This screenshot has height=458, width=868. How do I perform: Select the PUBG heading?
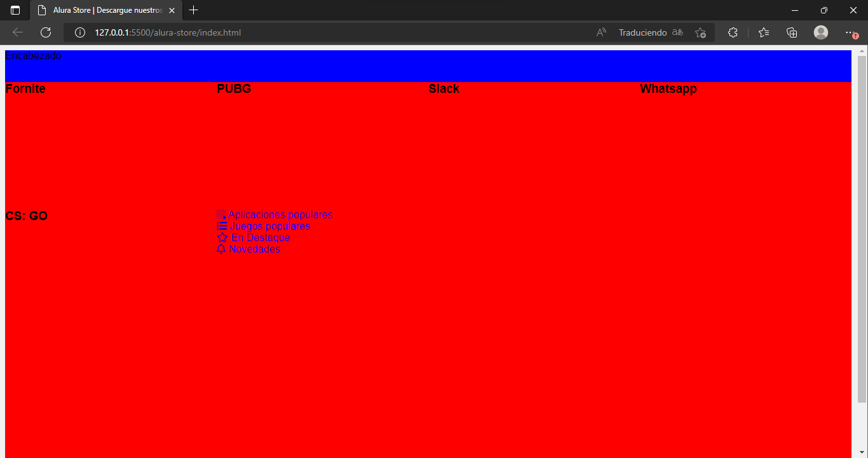(x=234, y=89)
